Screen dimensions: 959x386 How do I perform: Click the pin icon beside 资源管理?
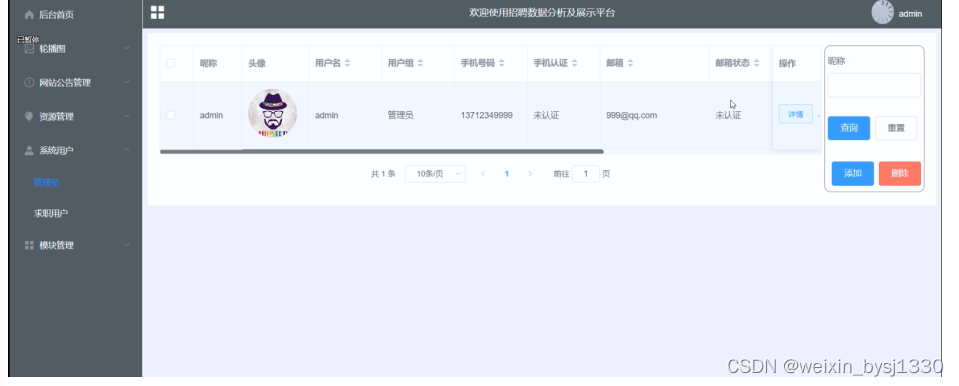29,116
